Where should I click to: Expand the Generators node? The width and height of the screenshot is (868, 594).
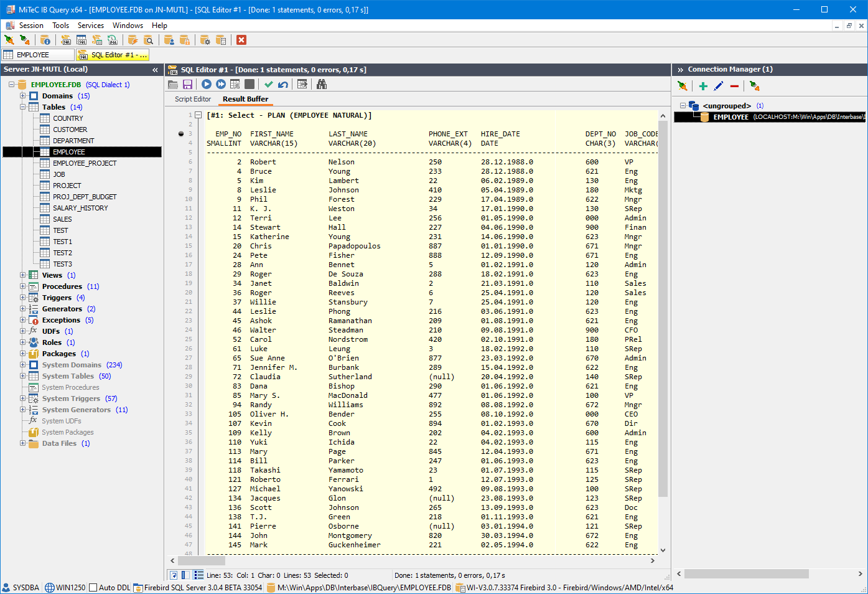tap(23, 308)
